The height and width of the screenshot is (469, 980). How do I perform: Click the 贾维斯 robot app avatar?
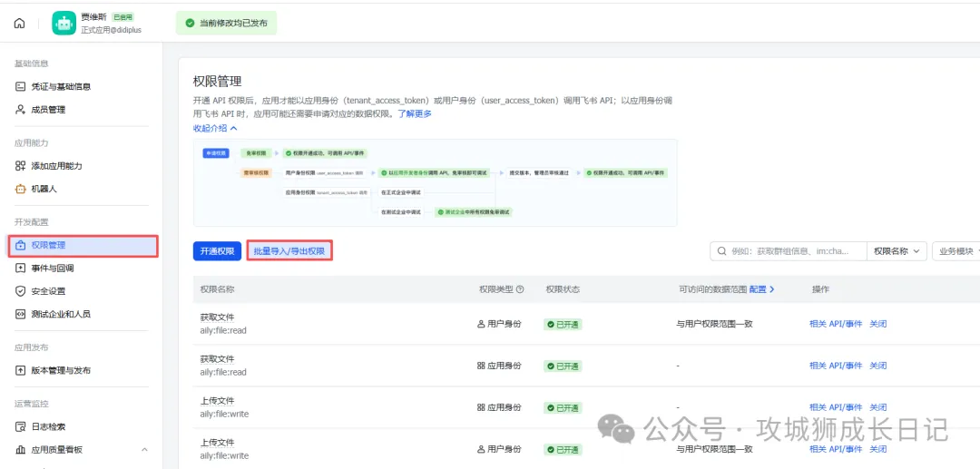[64, 23]
